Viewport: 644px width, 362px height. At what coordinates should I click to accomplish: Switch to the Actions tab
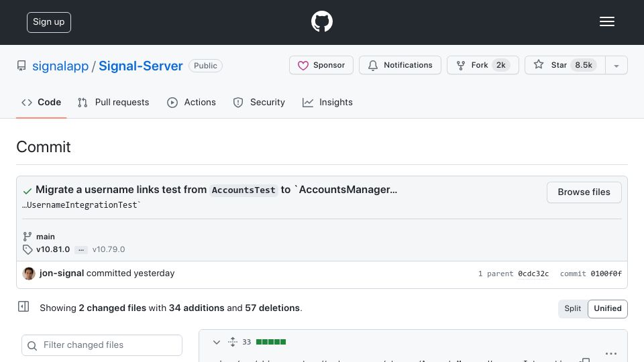(191, 102)
